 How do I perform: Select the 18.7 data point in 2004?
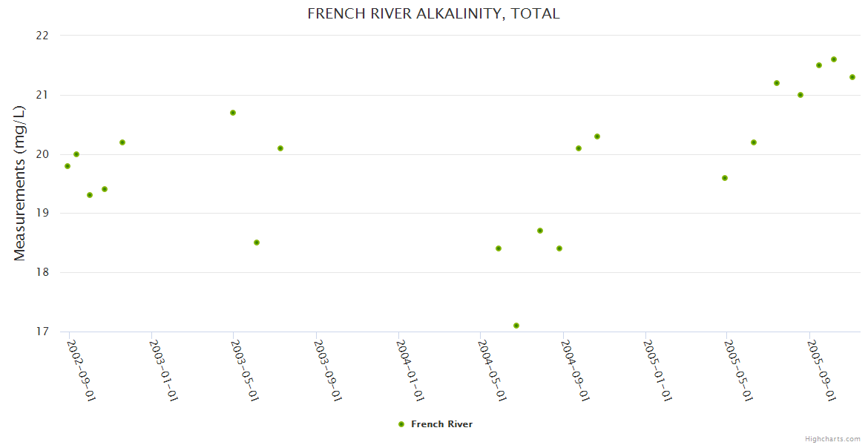pos(540,231)
